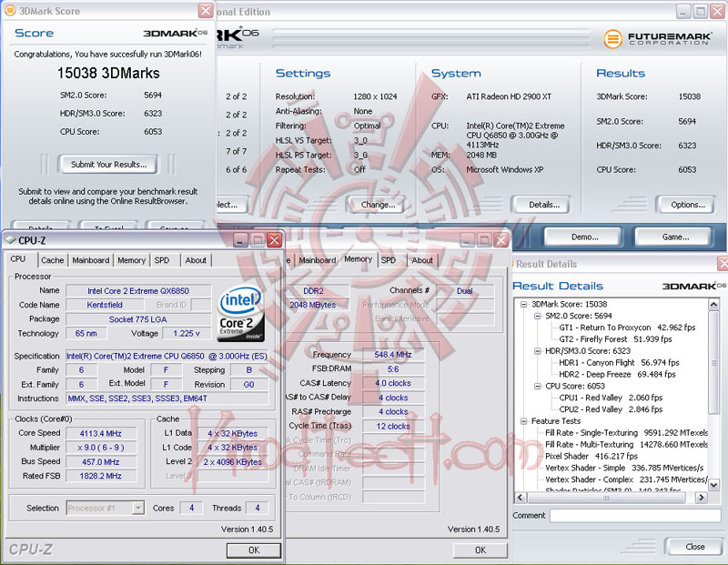Switch to the Mainboard tab in front CPU-Z
The image size is (728, 565).
point(90,260)
